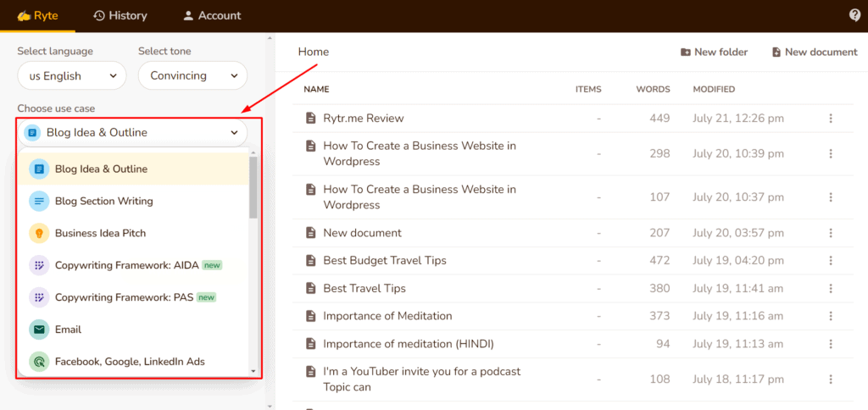Screen dimensions: 868x410
Task: Click the Blog Section Writing icon
Action: point(39,202)
